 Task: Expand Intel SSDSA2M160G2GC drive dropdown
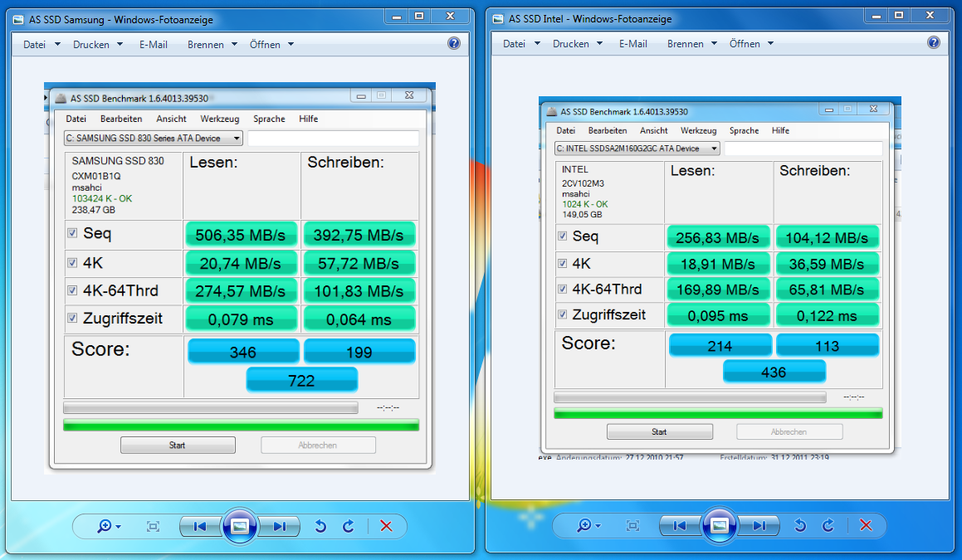(x=637, y=149)
